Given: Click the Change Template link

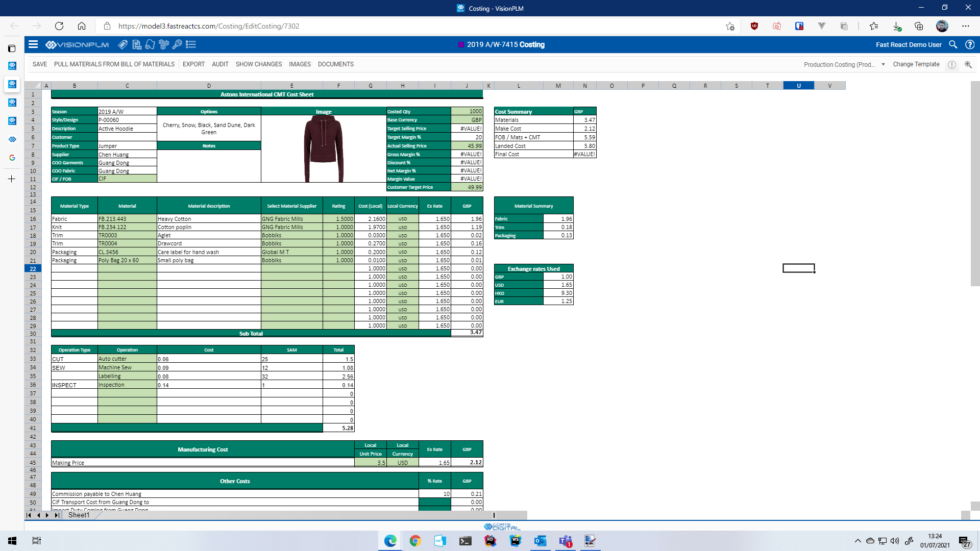Looking at the screenshot, I should tap(916, 64).
